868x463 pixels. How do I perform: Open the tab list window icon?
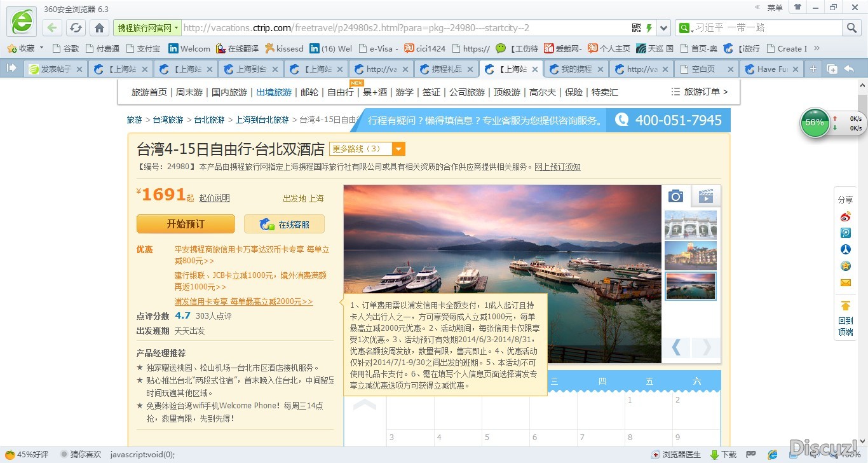[x=832, y=69]
